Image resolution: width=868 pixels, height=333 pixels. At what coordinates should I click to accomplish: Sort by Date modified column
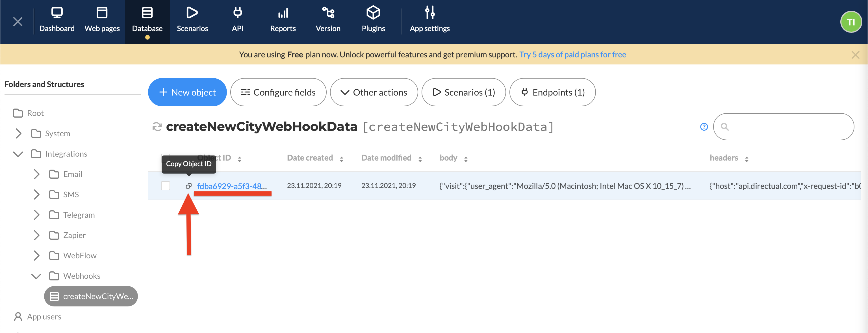pos(420,159)
